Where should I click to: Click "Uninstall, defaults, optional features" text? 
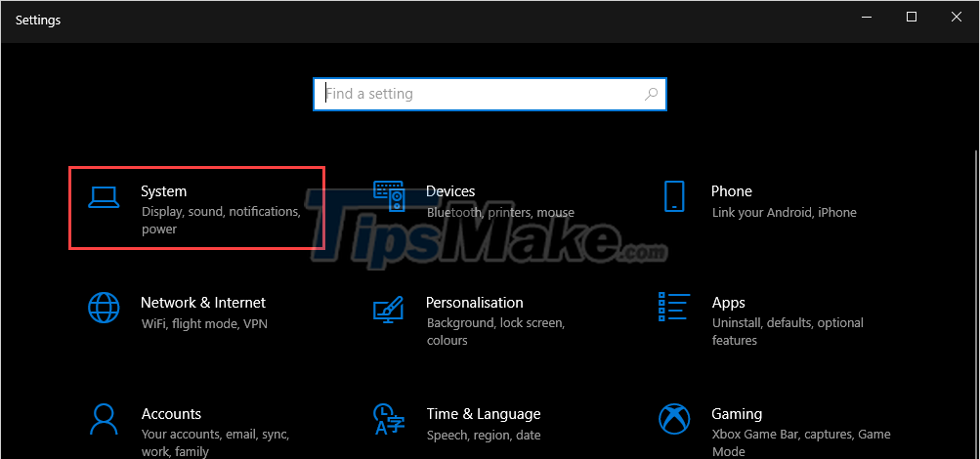[x=788, y=332]
